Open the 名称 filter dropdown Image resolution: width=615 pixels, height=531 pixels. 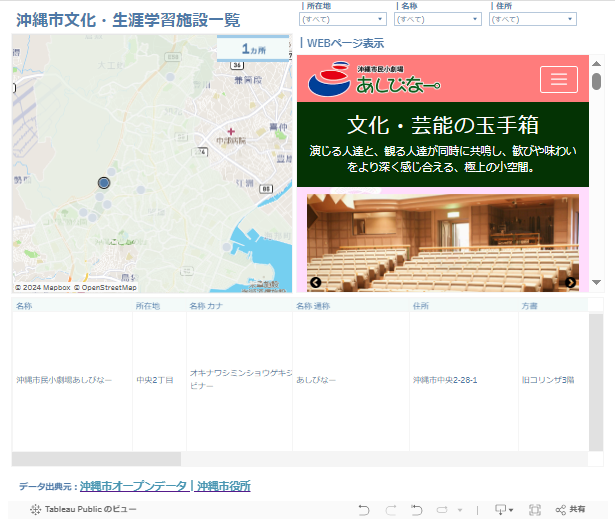coord(438,19)
